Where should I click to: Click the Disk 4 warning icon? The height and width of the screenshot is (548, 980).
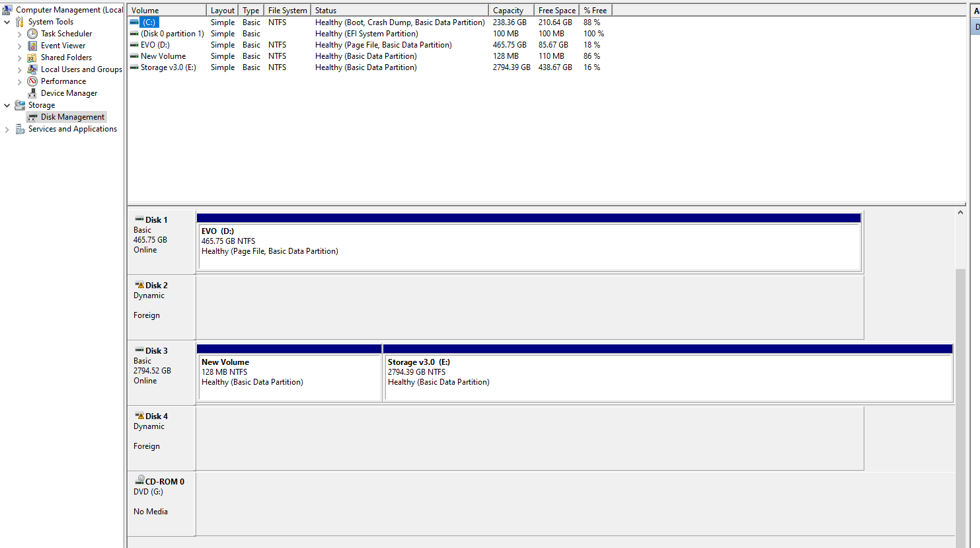[139, 416]
